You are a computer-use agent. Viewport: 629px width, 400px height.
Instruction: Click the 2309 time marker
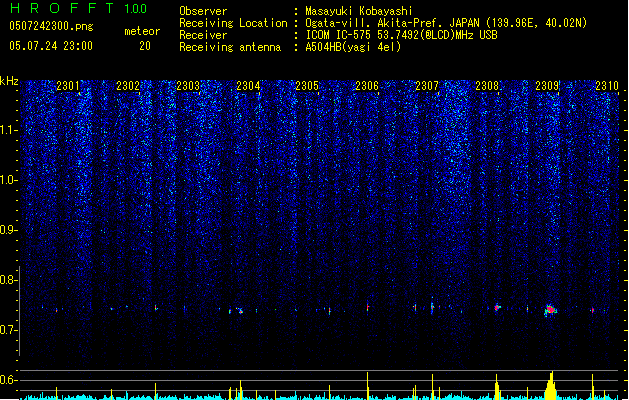(x=547, y=86)
